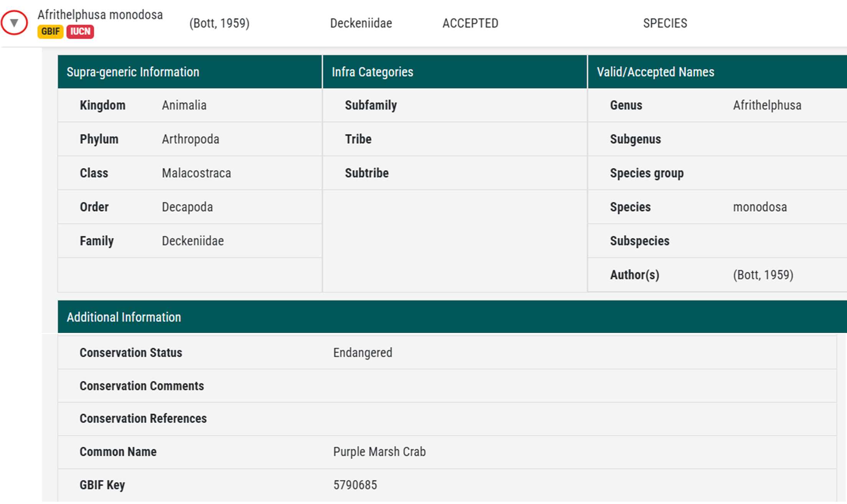Viewport: 847px width, 504px height.
Task: Click the (Bott, 1959) author in top row
Action: tap(219, 23)
